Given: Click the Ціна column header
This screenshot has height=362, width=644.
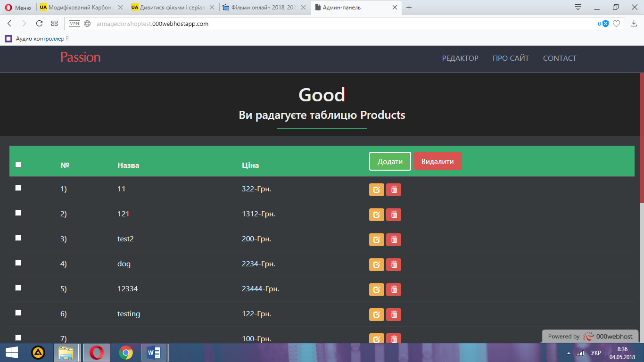Looking at the screenshot, I should tap(250, 165).
